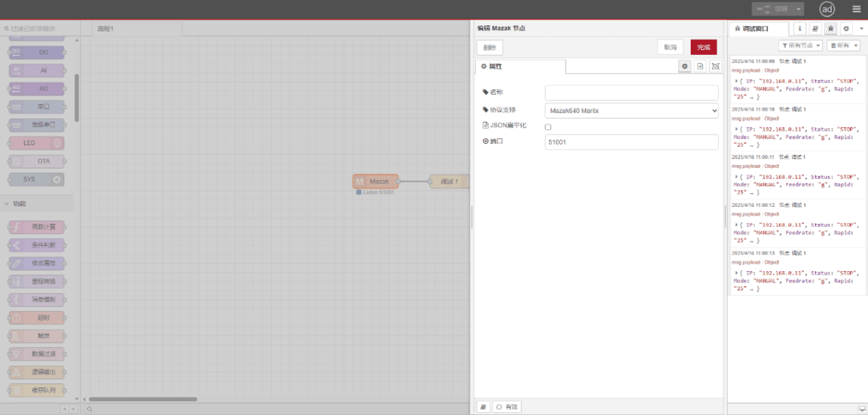This screenshot has width=868, height=415.
Task: Open debug in new window icon
Action: (861, 408)
